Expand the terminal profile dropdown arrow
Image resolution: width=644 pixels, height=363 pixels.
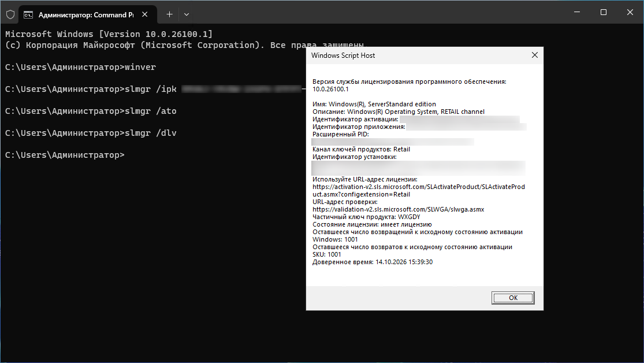coord(187,14)
